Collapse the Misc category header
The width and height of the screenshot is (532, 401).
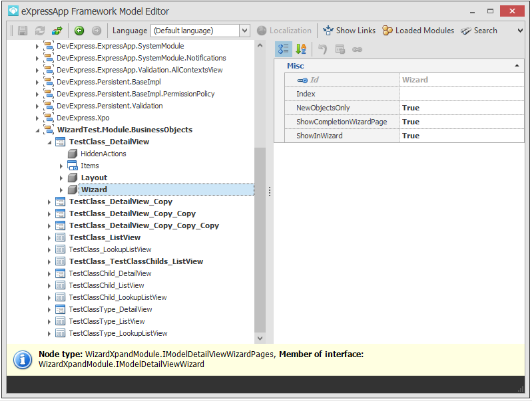(517, 66)
